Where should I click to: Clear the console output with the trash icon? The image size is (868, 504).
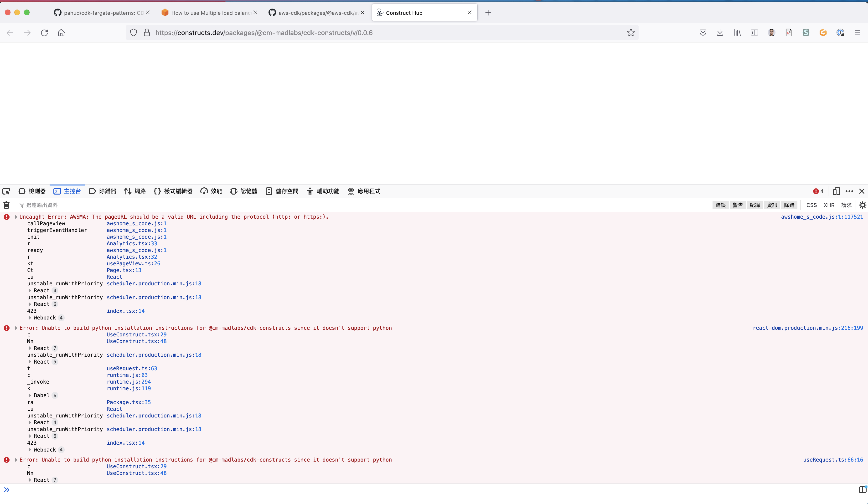[x=6, y=205]
